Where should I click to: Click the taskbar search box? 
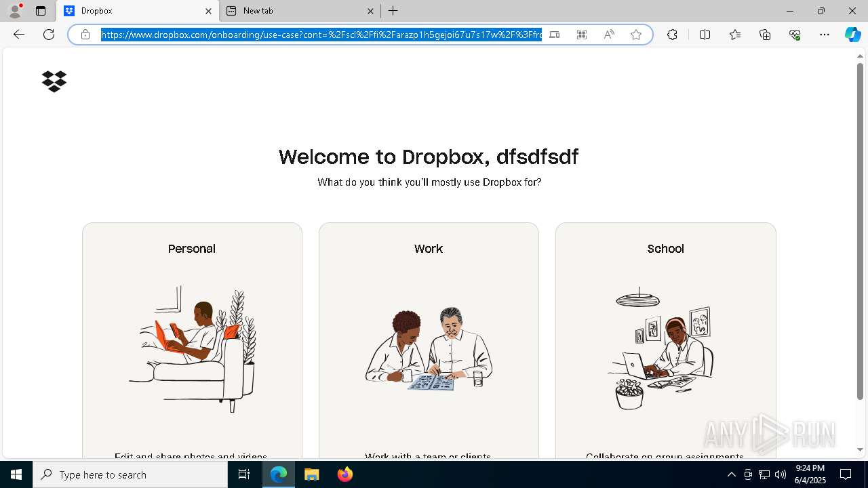point(130,474)
